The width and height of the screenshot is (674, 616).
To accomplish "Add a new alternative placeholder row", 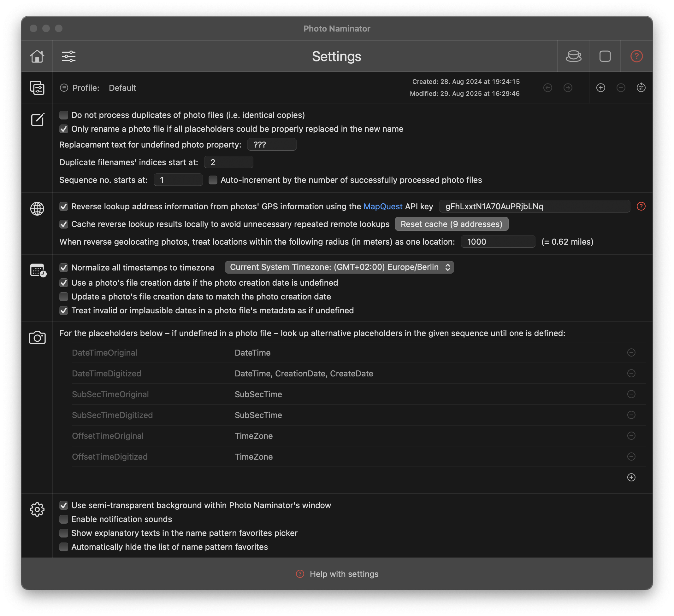I will click(631, 477).
